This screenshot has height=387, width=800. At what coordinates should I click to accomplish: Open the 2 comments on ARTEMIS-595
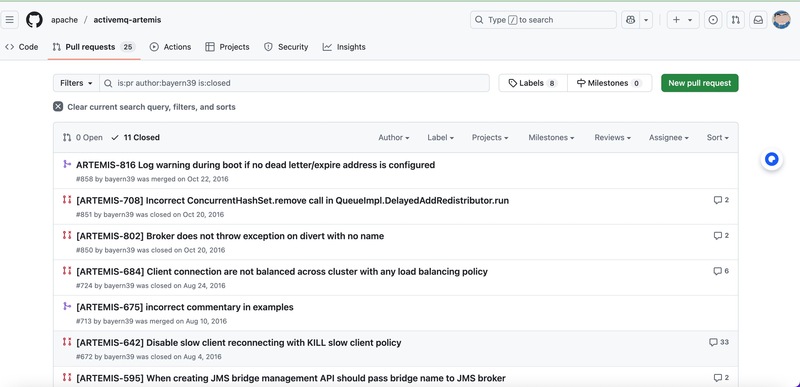click(721, 378)
